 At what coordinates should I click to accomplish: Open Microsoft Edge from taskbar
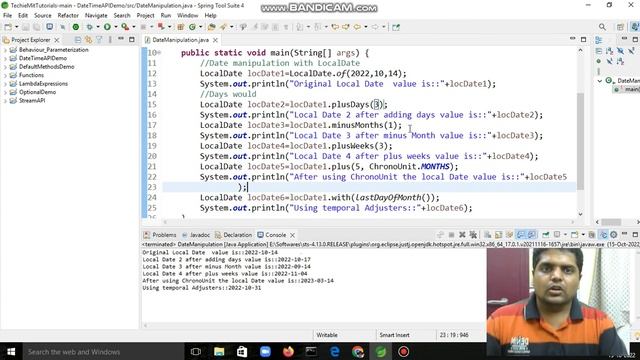(335, 351)
